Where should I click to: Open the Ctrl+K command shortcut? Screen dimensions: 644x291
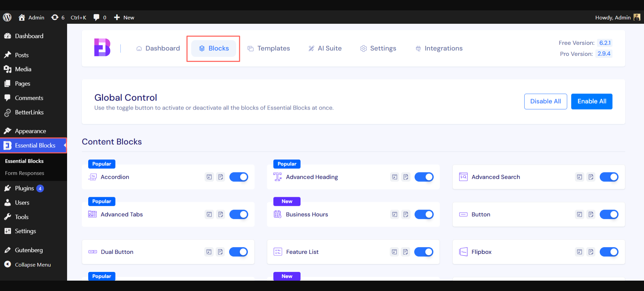point(78,17)
